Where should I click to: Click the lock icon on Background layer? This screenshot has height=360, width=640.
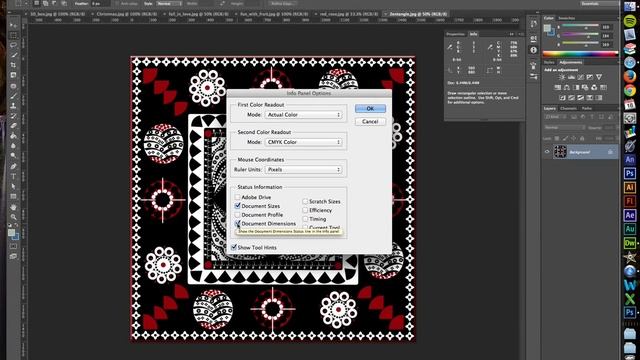(610, 152)
